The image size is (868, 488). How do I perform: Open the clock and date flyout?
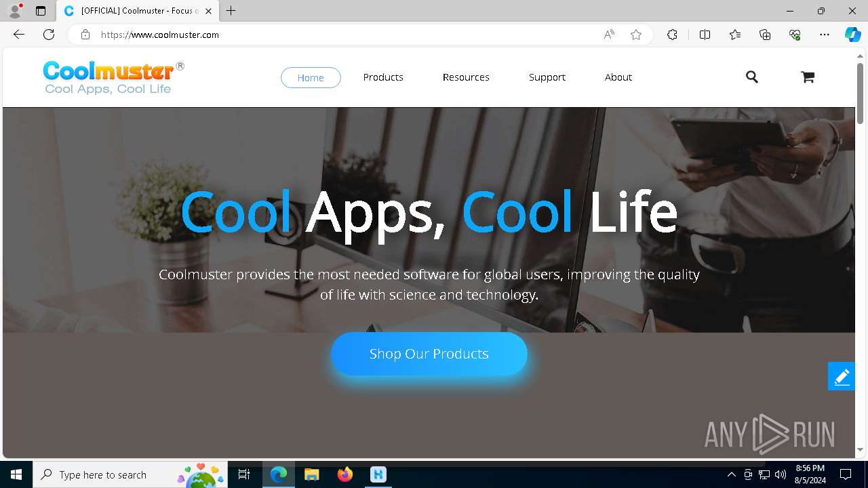click(810, 474)
